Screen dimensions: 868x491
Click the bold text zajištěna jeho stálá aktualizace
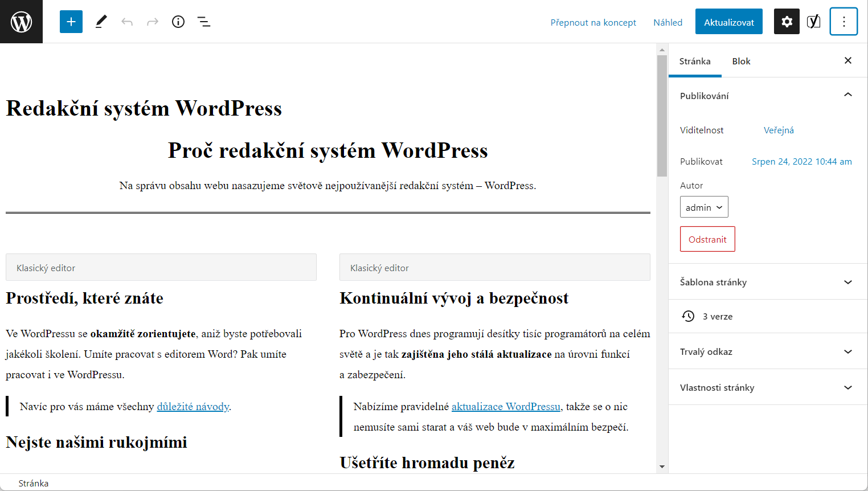pyautogui.click(x=477, y=354)
